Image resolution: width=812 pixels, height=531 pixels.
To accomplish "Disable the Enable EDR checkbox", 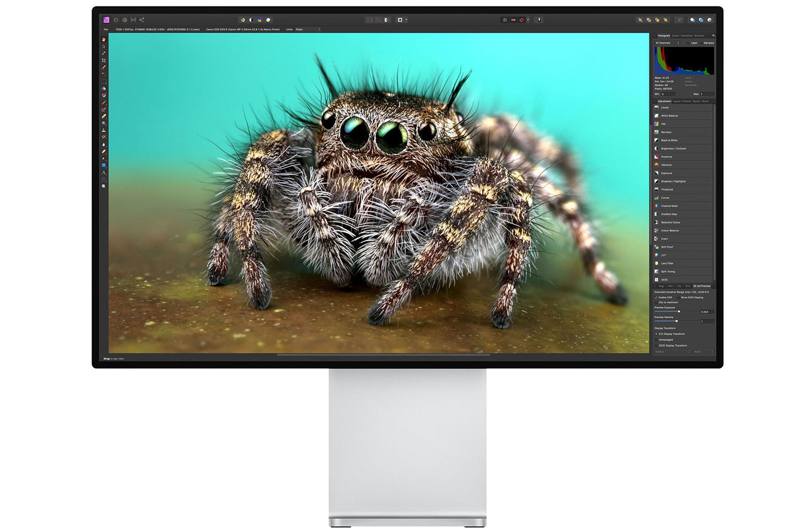I will pyautogui.click(x=657, y=298).
